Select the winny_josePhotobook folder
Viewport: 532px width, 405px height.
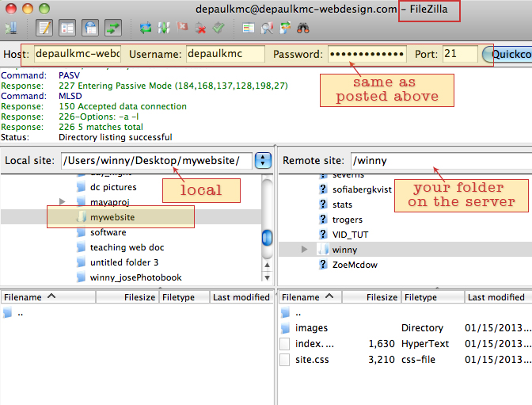click(x=135, y=277)
